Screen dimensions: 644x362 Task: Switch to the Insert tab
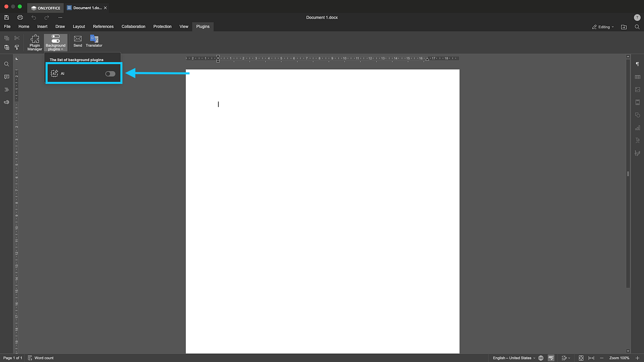click(x=42, y=27)
